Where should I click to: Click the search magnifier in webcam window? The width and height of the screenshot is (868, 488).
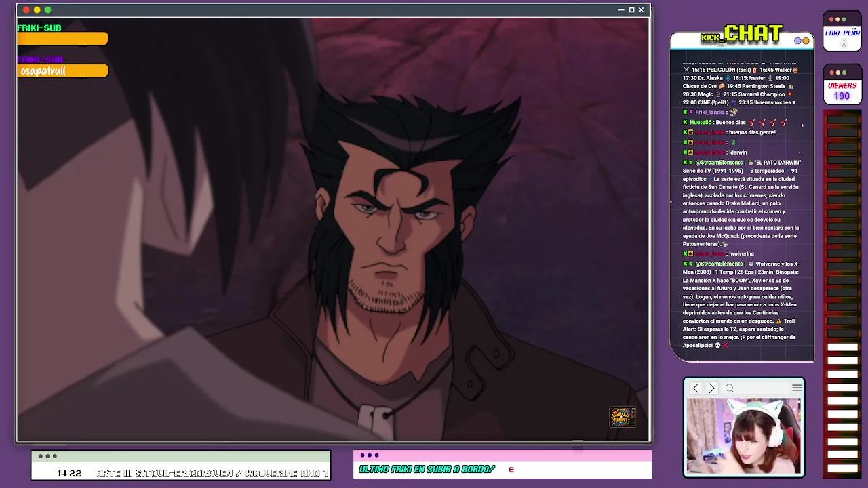pyautogui.click(x=730, y=388)
